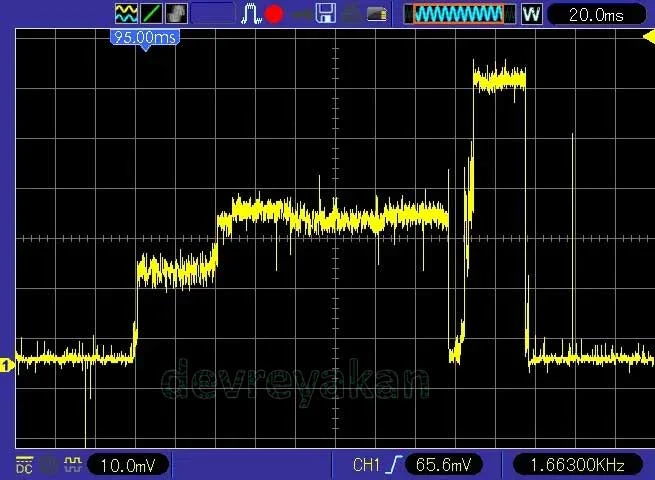Click the floppy disk save icon
The height and width of the screenshot is (480, 655).
pyautogui.click(x=326, y=13)
